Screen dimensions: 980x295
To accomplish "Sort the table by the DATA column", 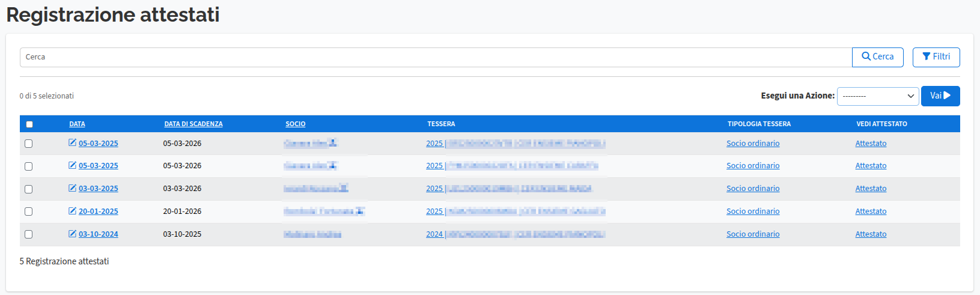I will pos(77,124).
